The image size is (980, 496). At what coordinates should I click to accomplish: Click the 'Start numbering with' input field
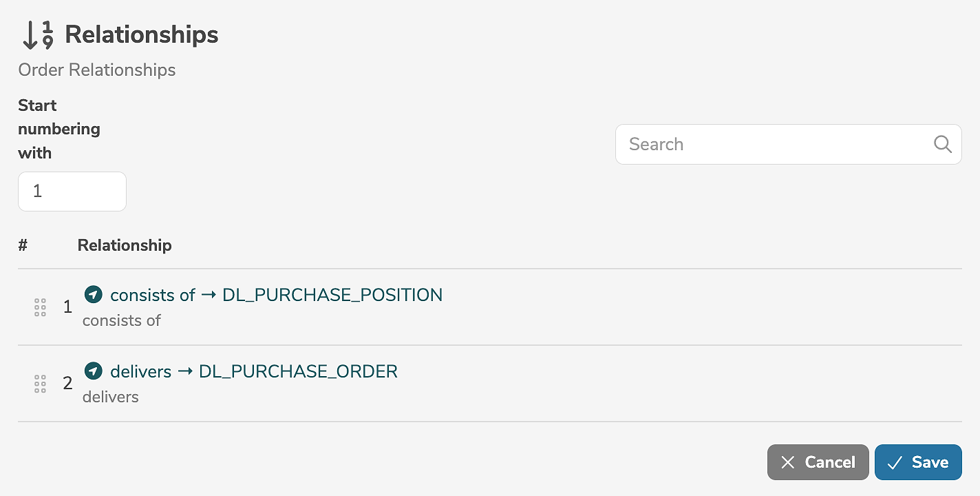pyautogui.click(x=72, y=191)
